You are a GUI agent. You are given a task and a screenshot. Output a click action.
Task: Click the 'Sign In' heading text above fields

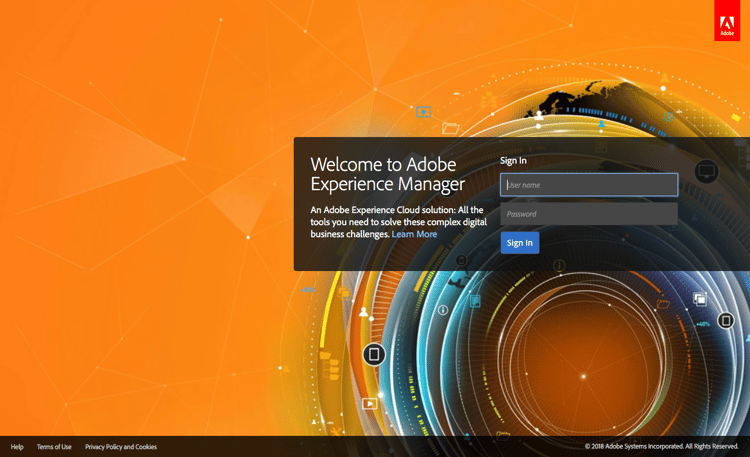[513, 161]
